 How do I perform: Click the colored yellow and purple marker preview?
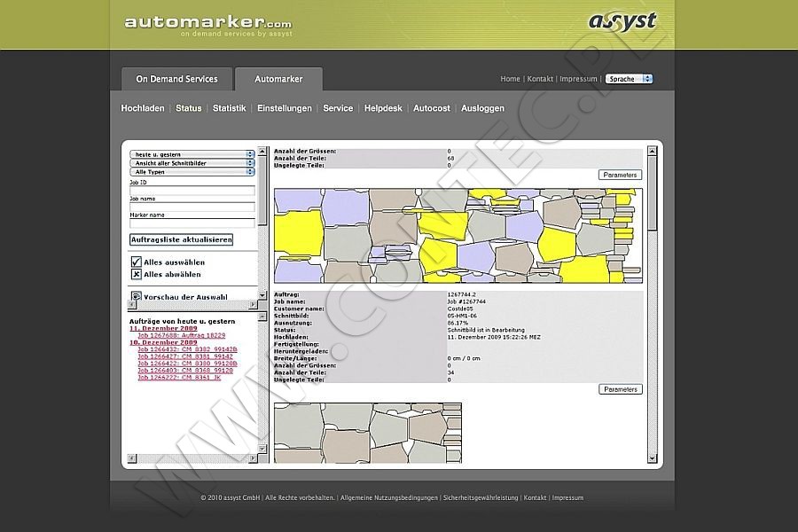click(458, 236)
